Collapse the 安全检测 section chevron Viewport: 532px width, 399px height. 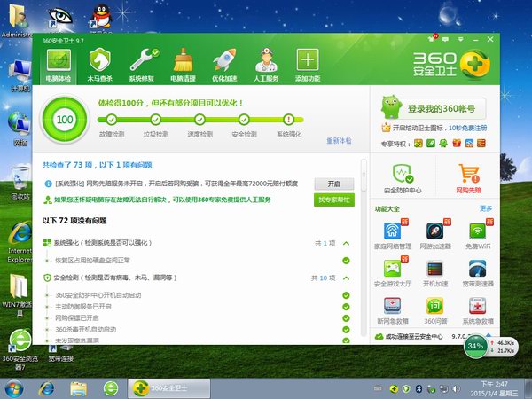[x=346, y=278]
